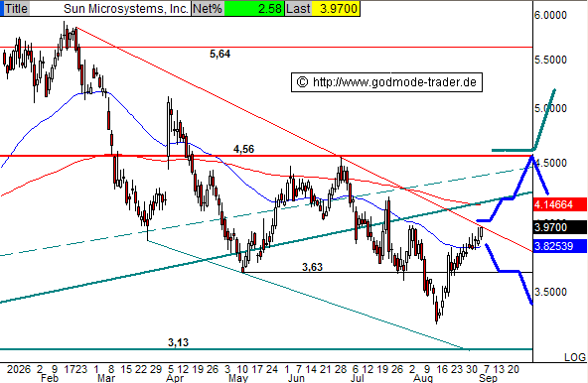Click the 6.0000 price axis label
Viewport: 588px width, 383px height.
coord(550,15)
